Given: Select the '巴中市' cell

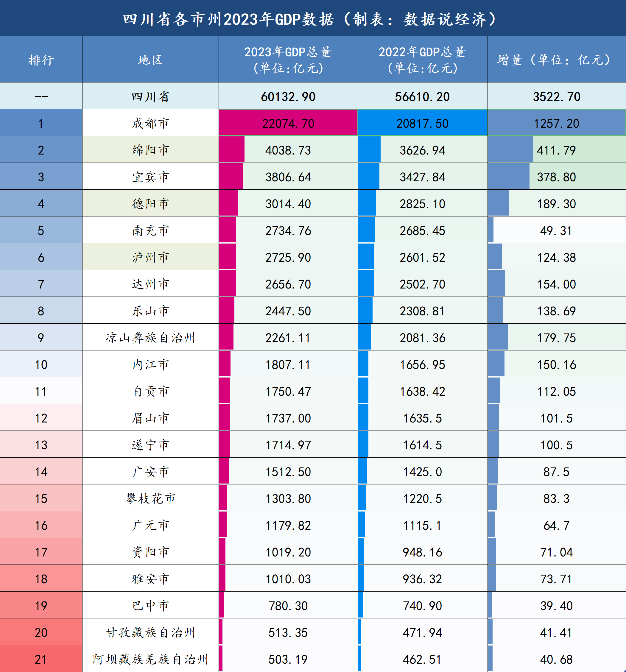Looking at the screenshot, I should (150, 605).
